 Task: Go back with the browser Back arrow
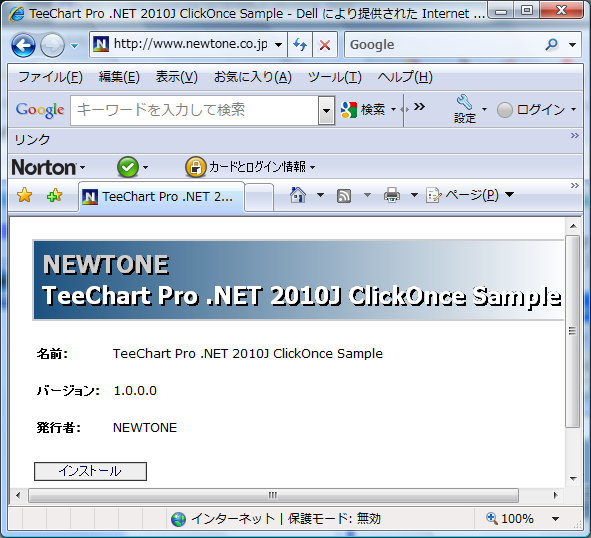(23, 45)
